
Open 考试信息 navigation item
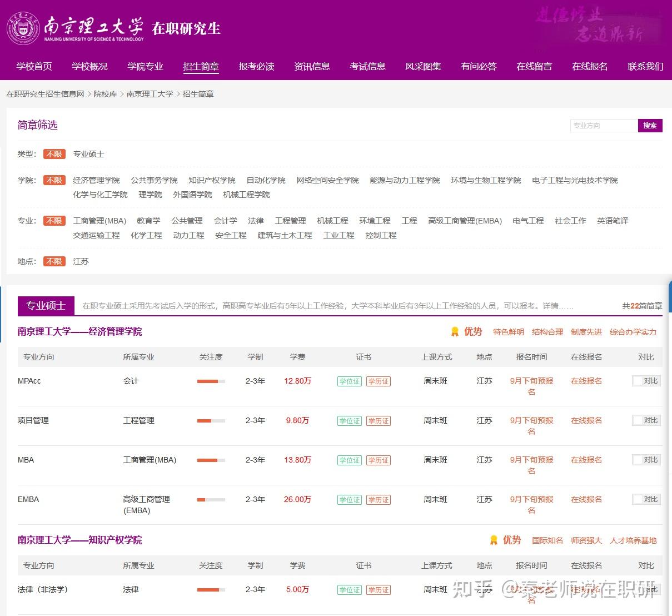coord(368,66)
